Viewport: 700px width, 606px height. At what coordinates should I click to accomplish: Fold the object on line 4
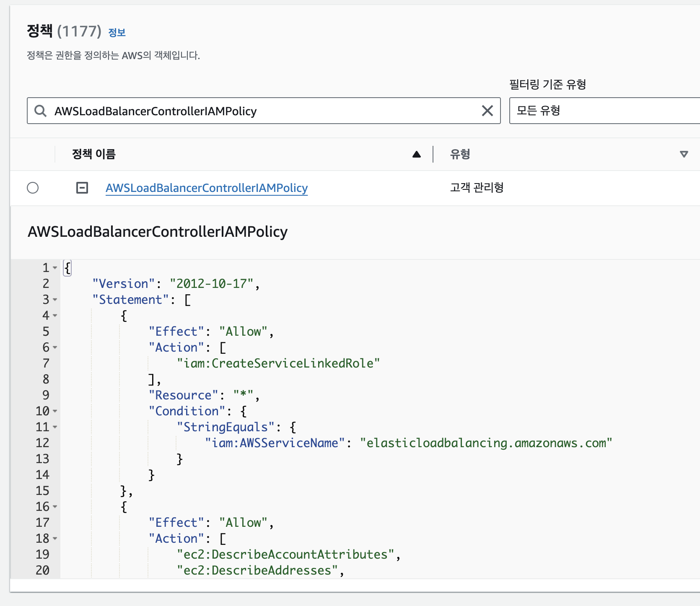(55, 316)
